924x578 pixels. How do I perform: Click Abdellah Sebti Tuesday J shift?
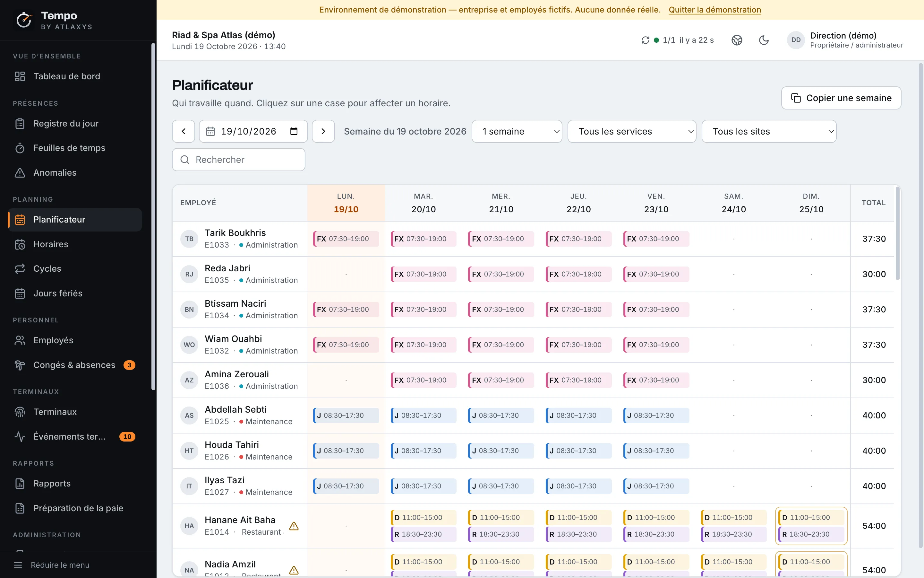click(x=424, y=416)
